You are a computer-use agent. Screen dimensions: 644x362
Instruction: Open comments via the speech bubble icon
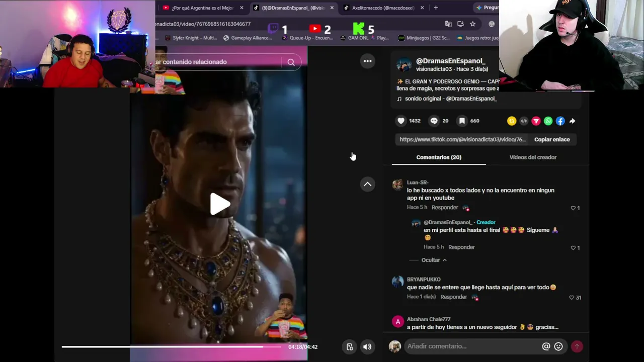pos(434,121)
